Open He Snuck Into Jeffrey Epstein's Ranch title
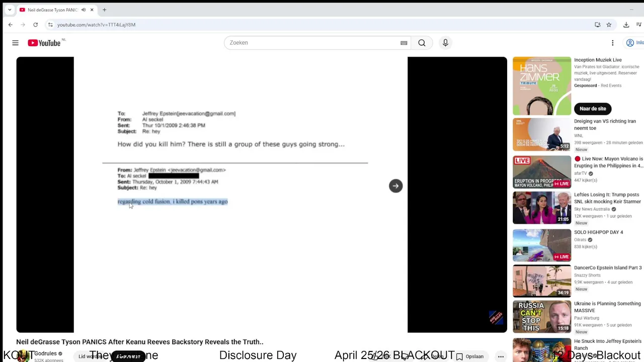This screenshot has width=644, height=362. [608, 344]
